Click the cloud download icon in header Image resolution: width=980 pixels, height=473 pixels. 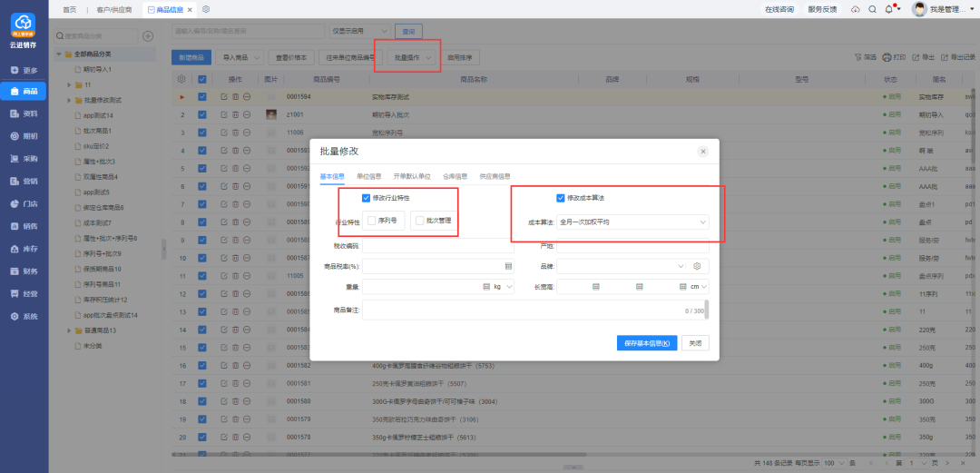point(856,9)
